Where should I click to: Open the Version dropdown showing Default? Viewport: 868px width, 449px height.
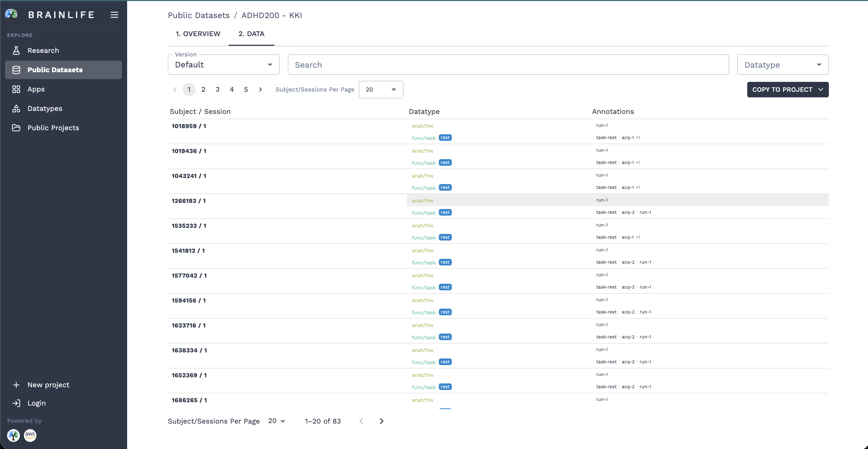(224, 65)
